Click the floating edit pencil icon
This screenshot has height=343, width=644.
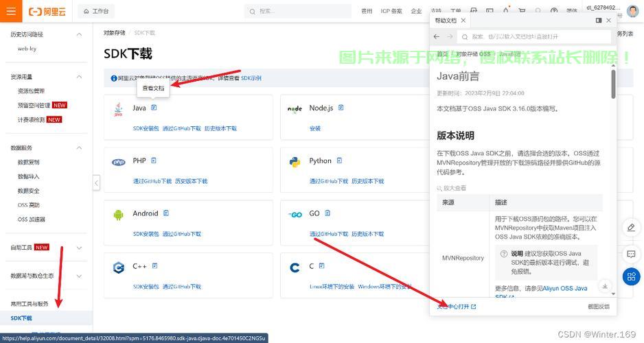pyautogui.click(x=631, y=228)
